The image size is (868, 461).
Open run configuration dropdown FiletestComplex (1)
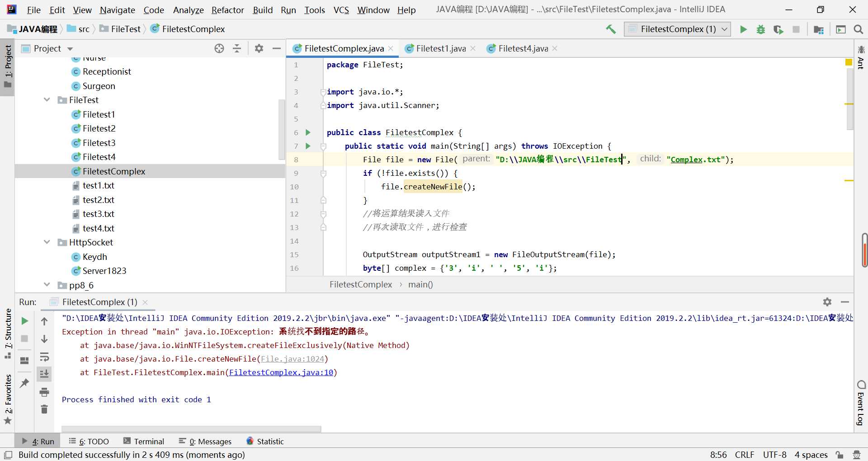coord(677,29)
